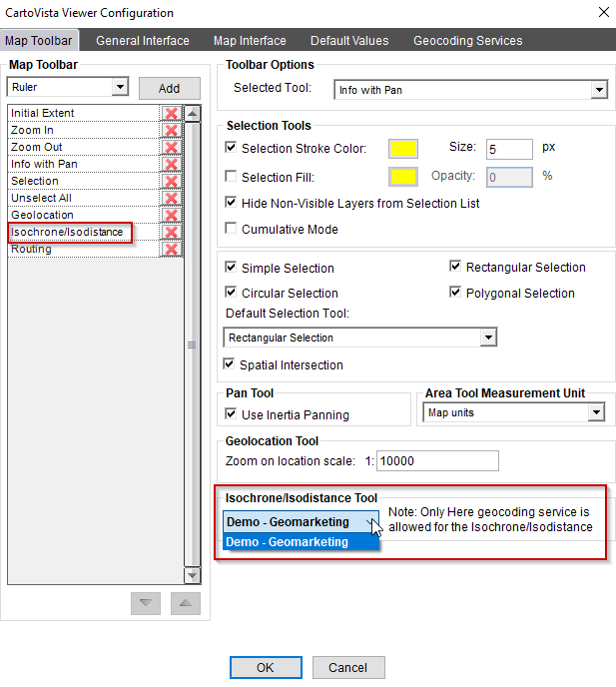The image size is (616, 687).
Task: Remove Selection tool with its red X
Action: tap(172, 182)
